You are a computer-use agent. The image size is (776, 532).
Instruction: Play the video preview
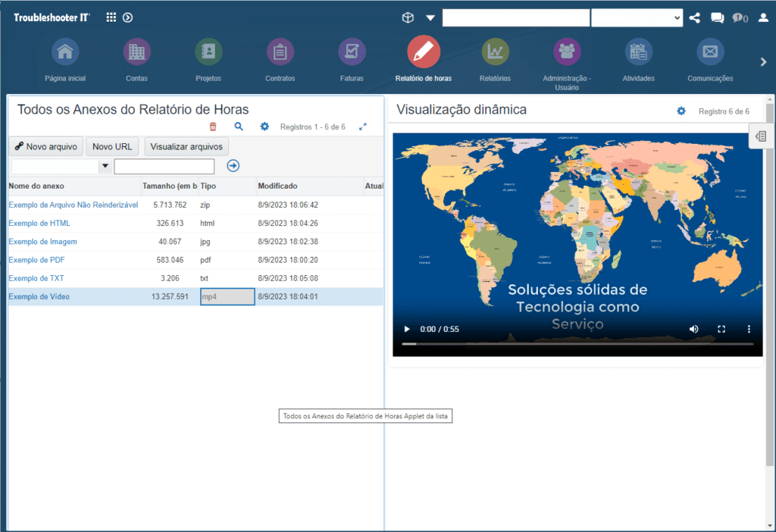407,329
